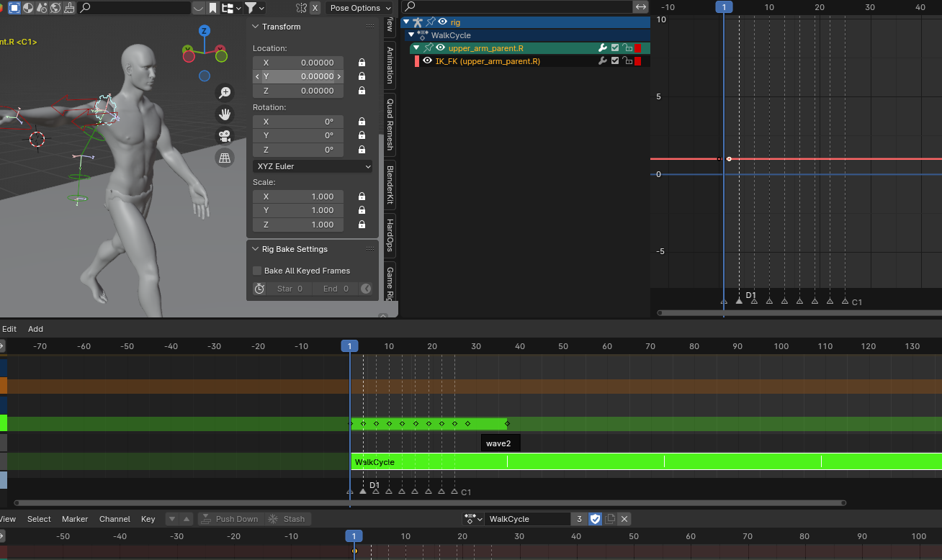Open the XYZ Euler rotation mode dropdown

312,166
